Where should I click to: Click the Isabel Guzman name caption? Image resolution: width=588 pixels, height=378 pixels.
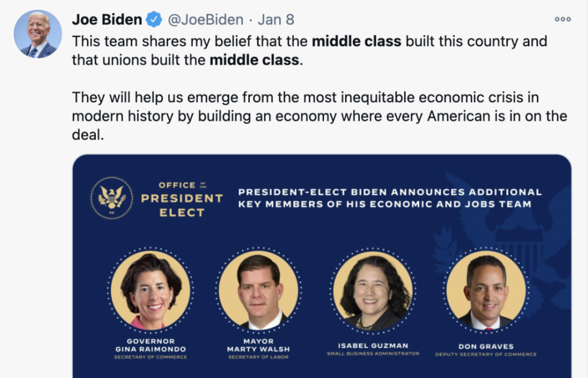tap(373, 346)
